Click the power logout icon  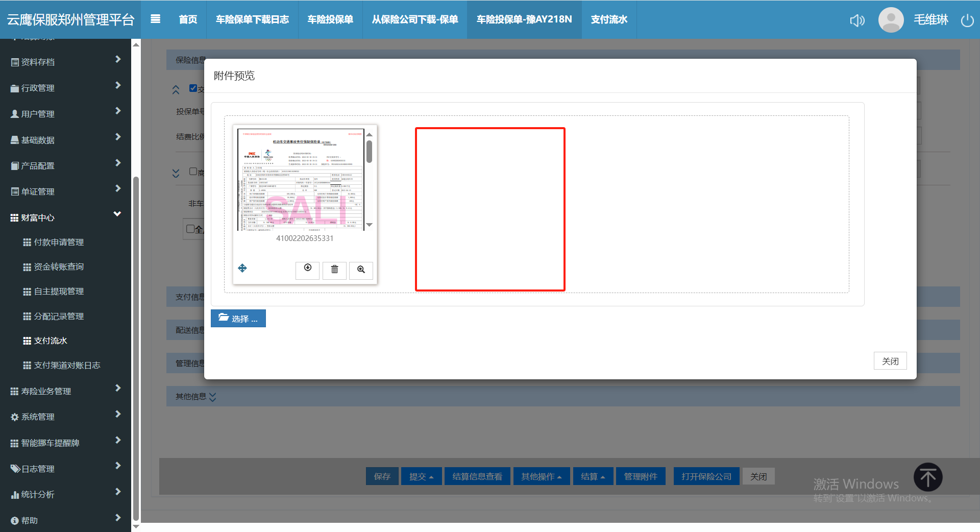point(967,20)
